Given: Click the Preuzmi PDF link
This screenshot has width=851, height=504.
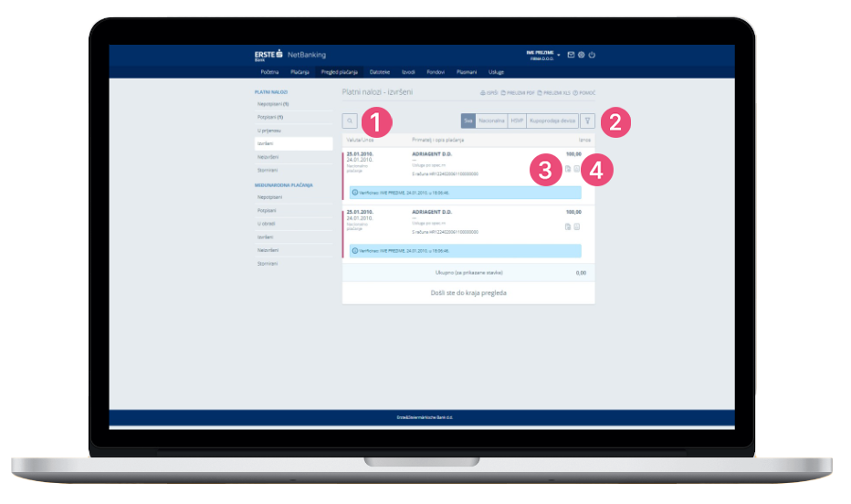Looking at the screenshot, I should pyautogui.click(x=519, y=93).
